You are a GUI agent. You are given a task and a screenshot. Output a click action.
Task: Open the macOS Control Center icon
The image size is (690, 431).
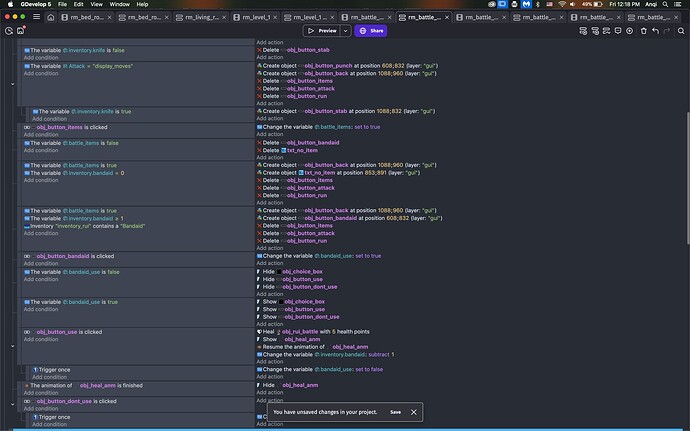[678, 4]
